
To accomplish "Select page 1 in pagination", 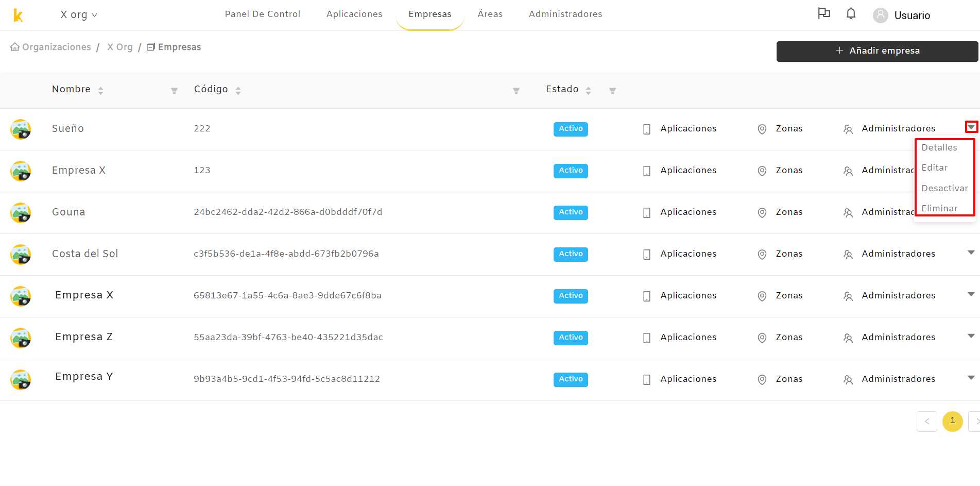I will click(x=953, y=422).
